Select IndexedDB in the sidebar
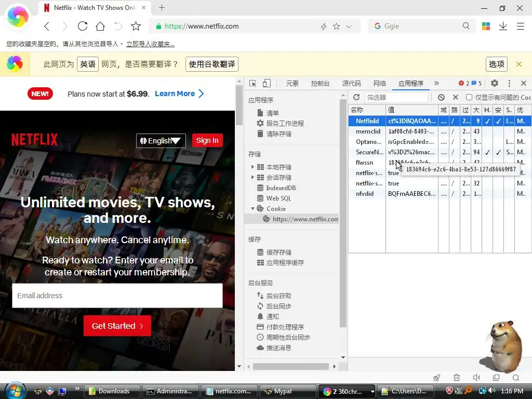 [281, 188]
